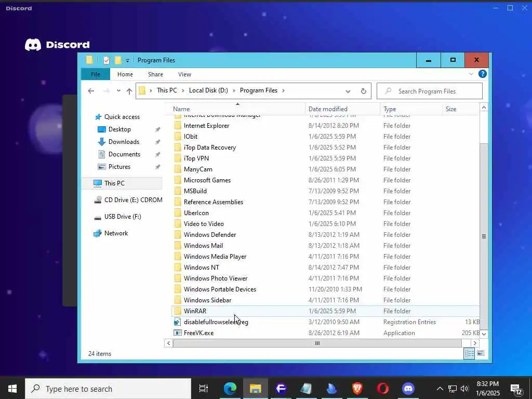Select the Reference Assemblies folder
The width and height of the screenshot is (532, 399).
214,202
